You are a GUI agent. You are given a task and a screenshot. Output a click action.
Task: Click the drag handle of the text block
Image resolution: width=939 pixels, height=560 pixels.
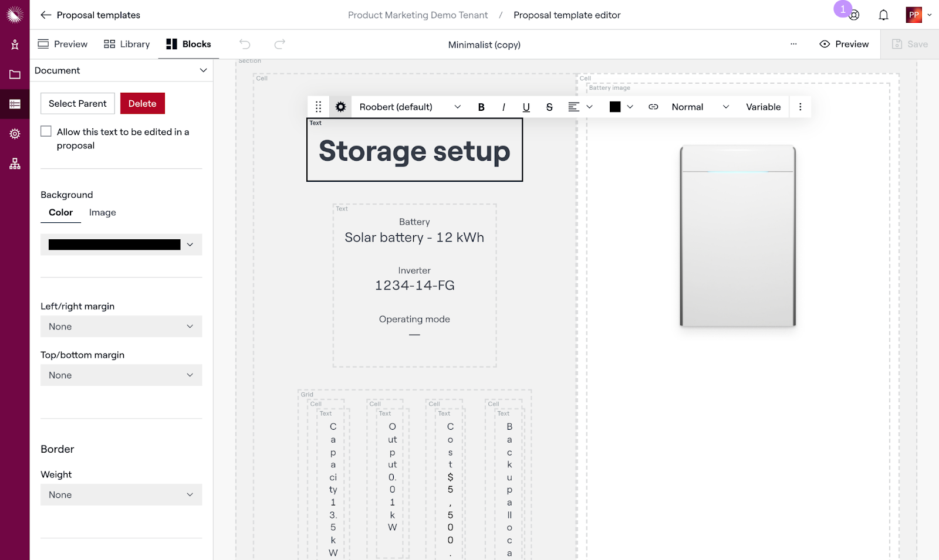(318, 107)
